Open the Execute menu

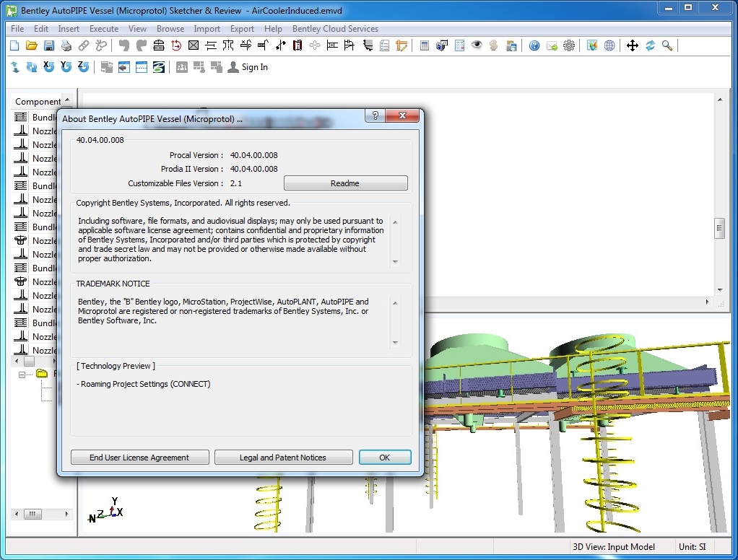[x=104, y=29]
